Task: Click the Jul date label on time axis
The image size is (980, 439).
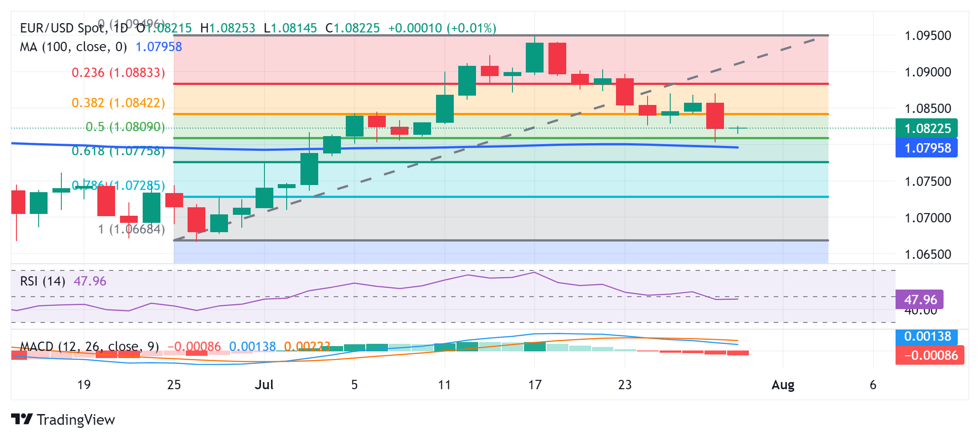Action: (264, 385)
